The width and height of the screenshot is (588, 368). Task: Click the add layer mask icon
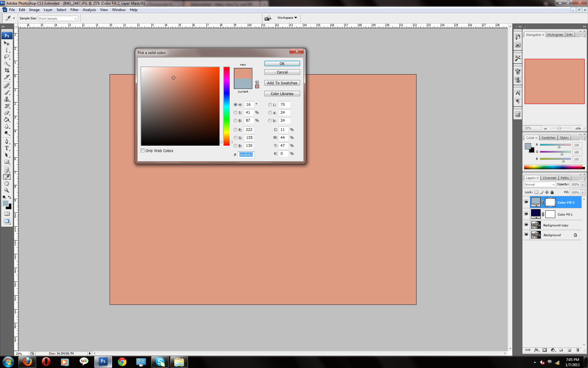tap(545, 350)
